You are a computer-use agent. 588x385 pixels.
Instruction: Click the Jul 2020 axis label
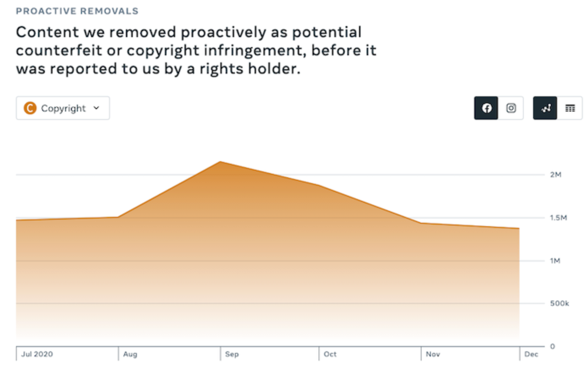(37, 354)
